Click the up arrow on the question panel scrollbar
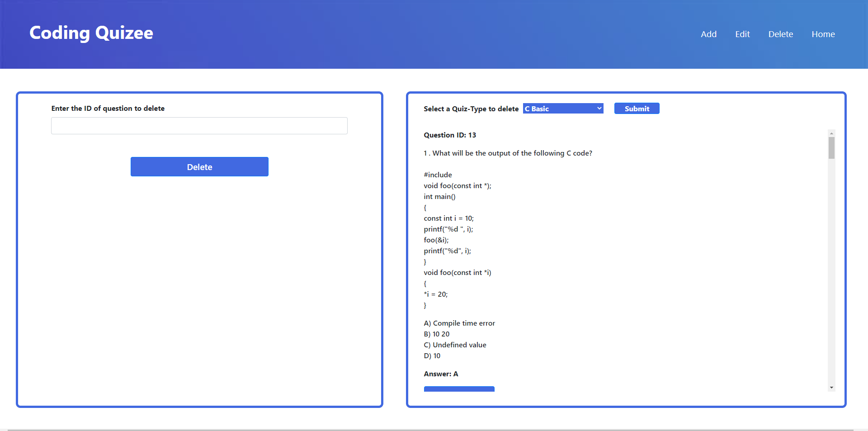868x431 pixels. (x=831, y=133)
